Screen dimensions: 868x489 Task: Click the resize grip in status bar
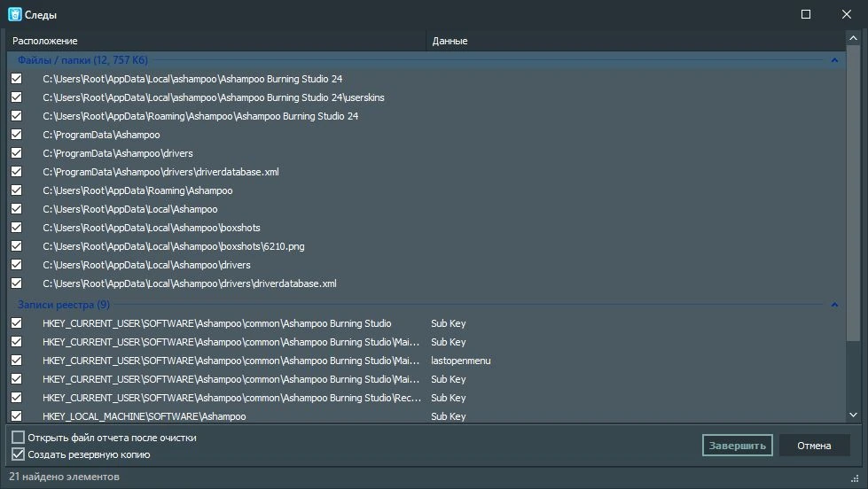click(855, 478)
